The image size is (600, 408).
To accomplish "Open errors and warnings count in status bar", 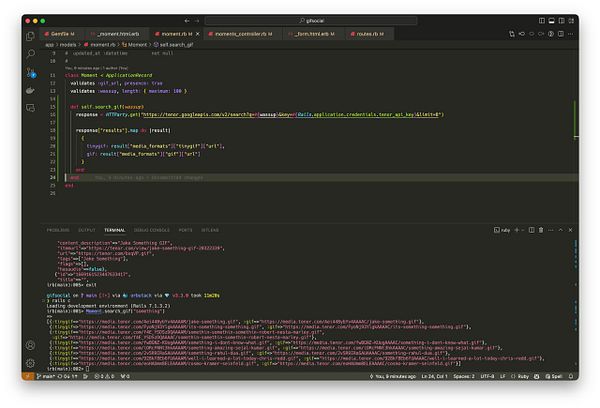I will [x=104, y=376].
